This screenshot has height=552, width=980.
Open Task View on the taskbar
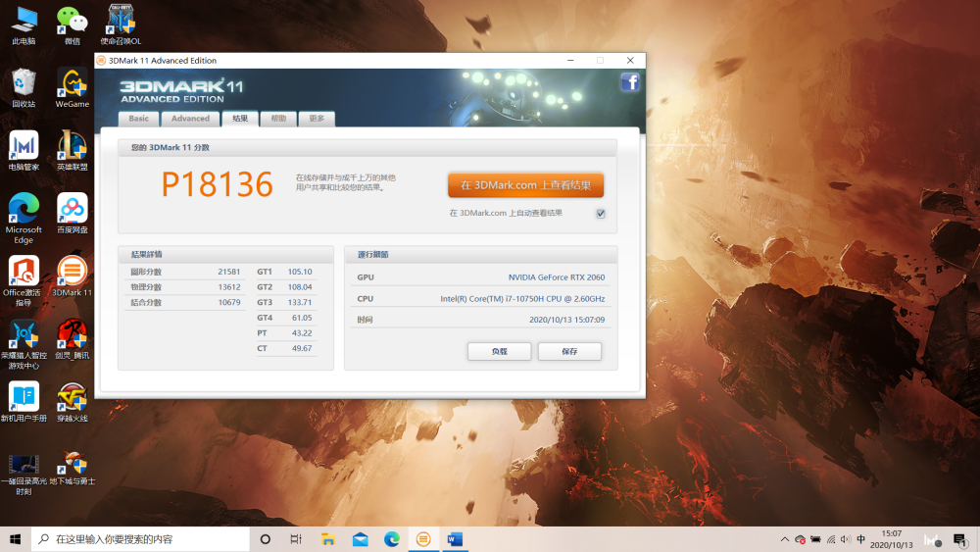coord(296,539)
